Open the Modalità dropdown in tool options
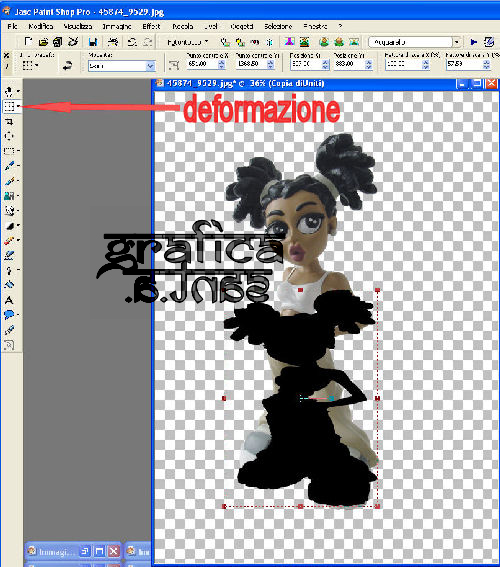Image resolution: width=500 pixels, height=567 pixels. point(122,66)
